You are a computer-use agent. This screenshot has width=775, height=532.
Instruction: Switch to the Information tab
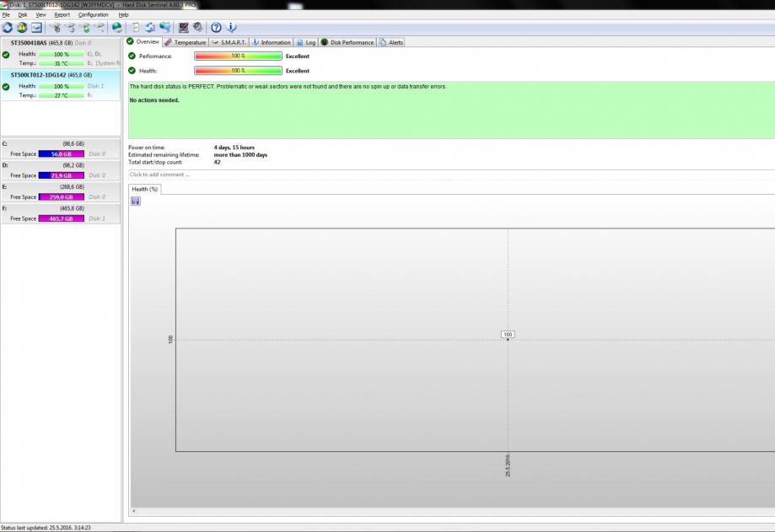271,42
